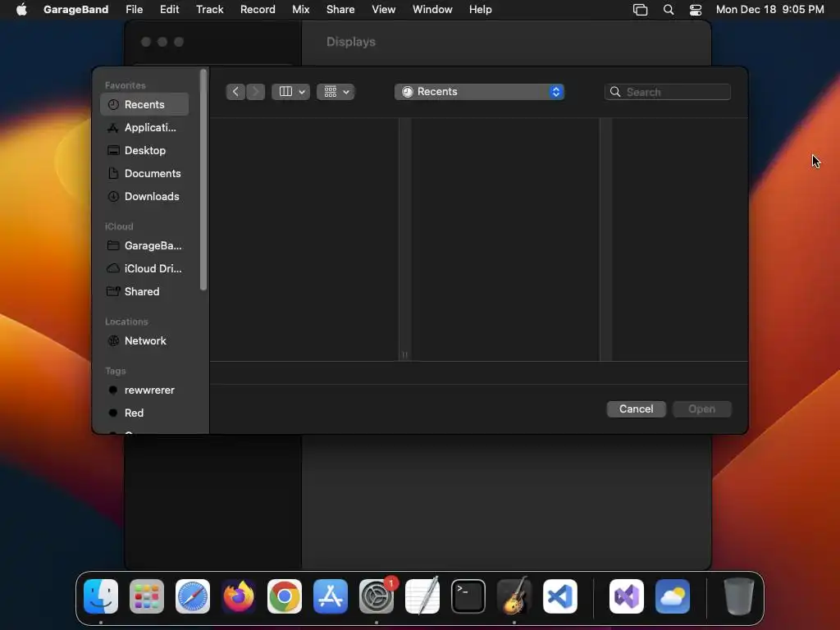Open the Applications folder in sidebar

pos(144,127)
